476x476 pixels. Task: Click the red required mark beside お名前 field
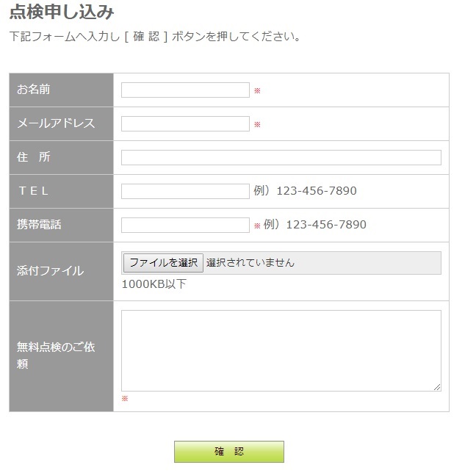pyautogui.click(x=257, y=91)
